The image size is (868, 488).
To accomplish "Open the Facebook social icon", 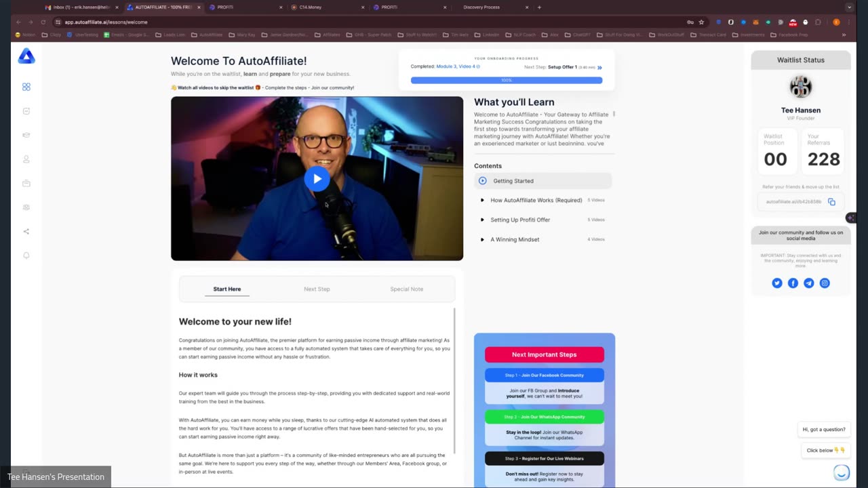I will pyautogui.click(x=793, y=283).
